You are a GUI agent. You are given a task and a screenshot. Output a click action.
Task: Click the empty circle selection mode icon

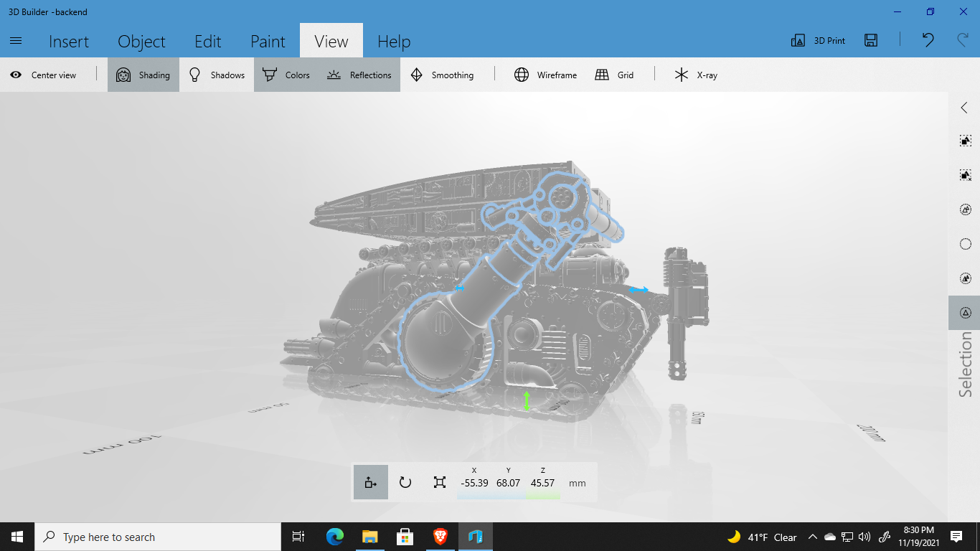point(965,244)
